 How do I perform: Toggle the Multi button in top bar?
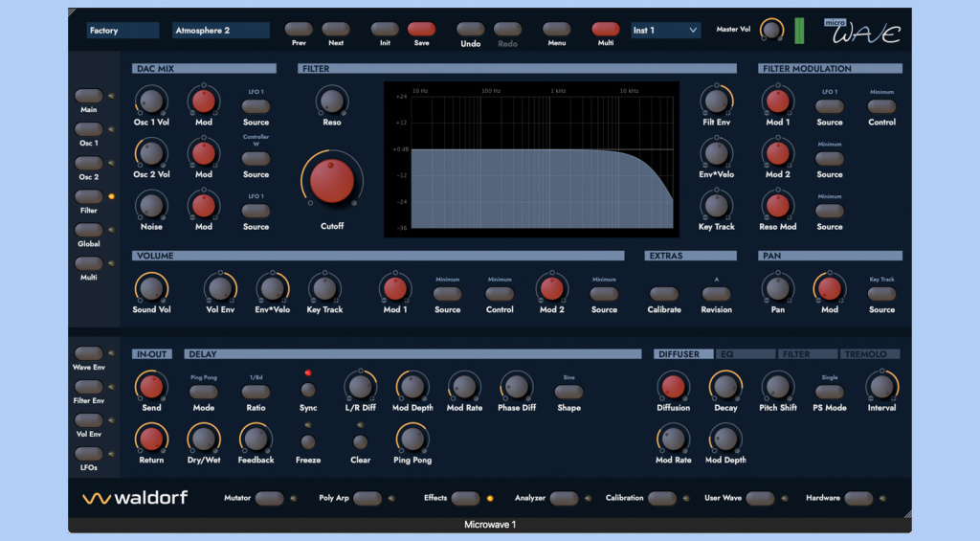(x=605, y=29)
